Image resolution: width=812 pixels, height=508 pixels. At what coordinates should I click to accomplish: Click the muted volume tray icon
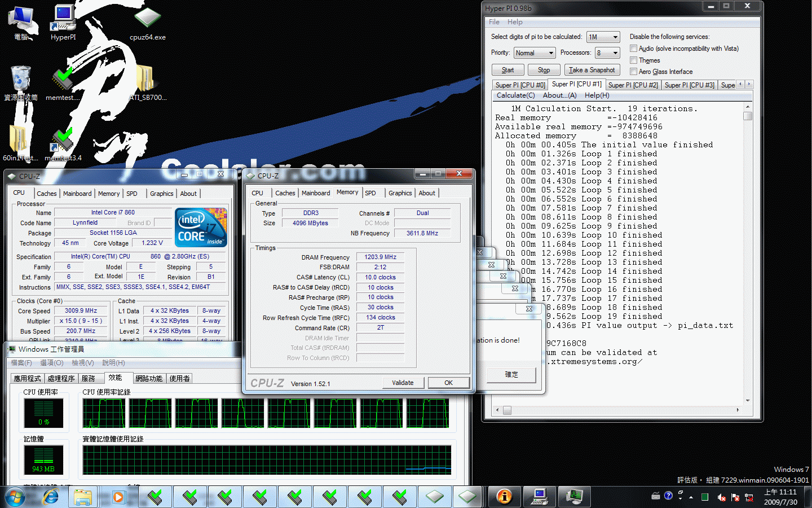pyautogui.click(x=721, y=497)
